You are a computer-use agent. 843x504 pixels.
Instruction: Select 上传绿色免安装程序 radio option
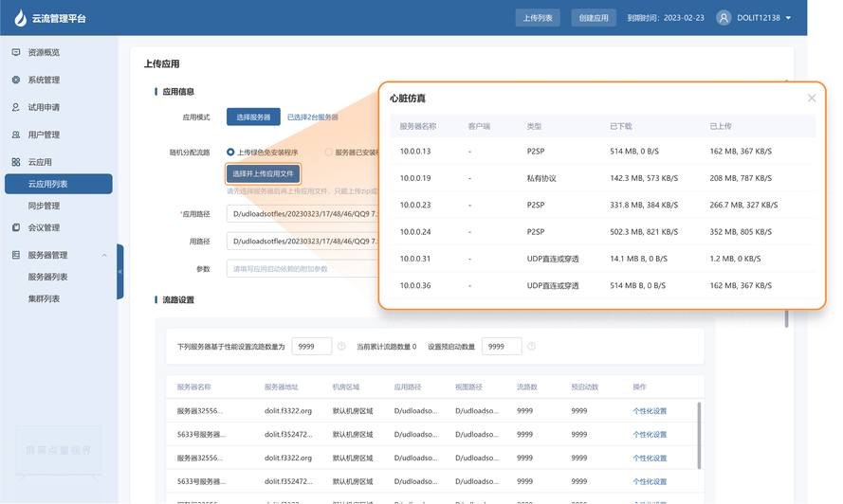click(x=230, y=152)
